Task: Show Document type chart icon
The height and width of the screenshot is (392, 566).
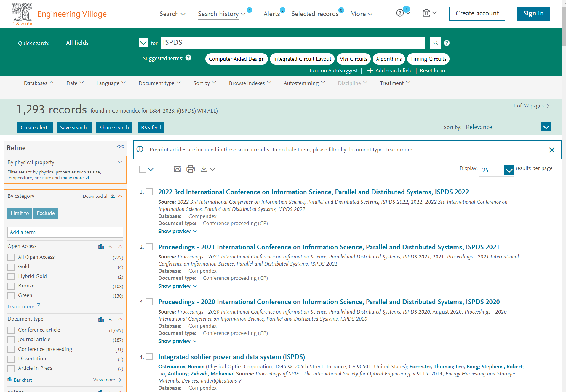Action: point(101,319)
